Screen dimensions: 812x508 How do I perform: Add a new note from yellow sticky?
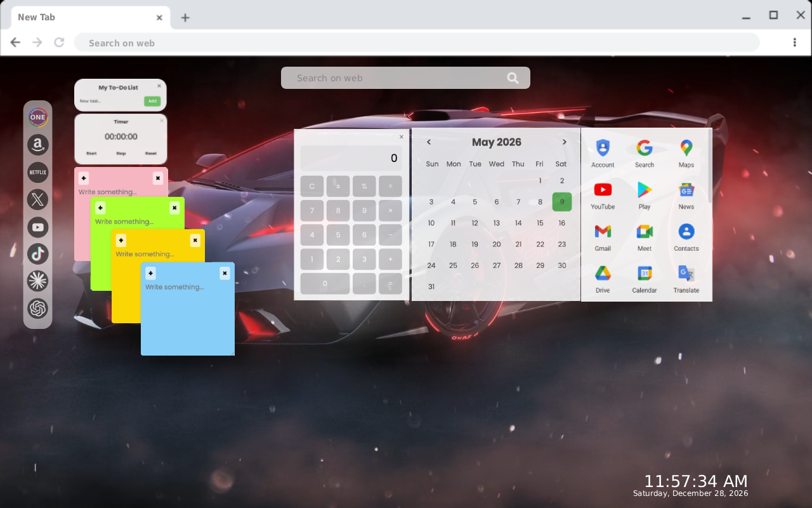[x=121, y=240]
